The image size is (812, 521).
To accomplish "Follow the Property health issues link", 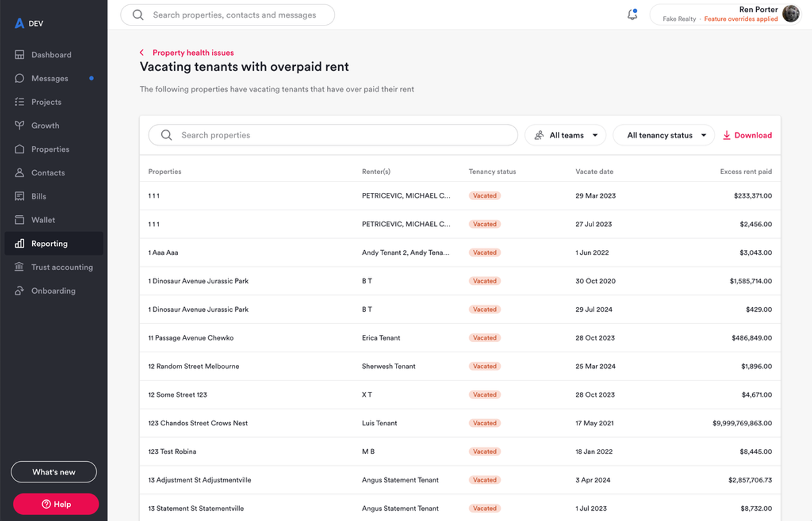I will pos(193,52).
